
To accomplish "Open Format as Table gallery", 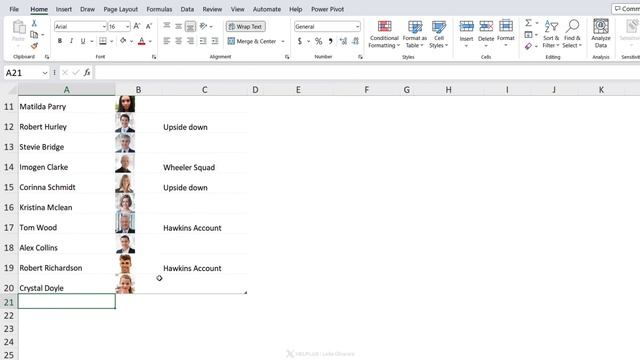I will point(415,34).
